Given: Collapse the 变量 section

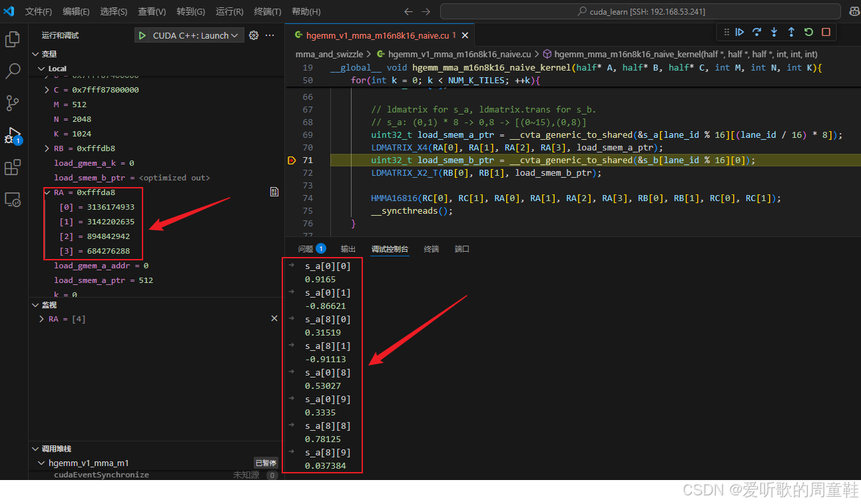Looking at the screenshot, I should coord(35,54).
